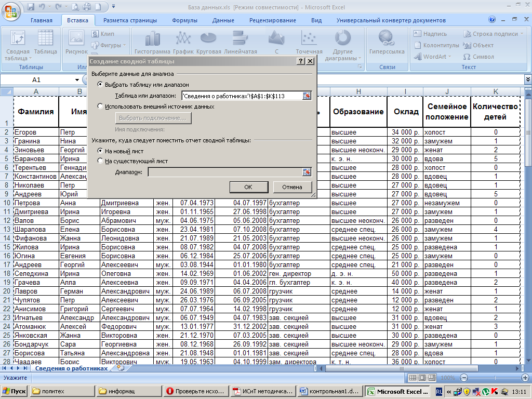Screen dimensions: 532x399
Task: Insert a histogram chart (Гистограмма)
Action: pos(152,43)
